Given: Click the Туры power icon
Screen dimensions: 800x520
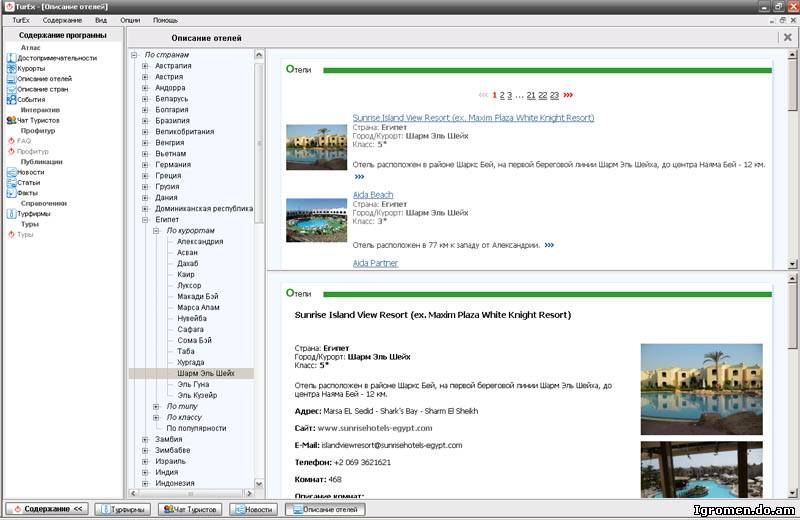Looking at the screenshot, I should pyautogui.click(x=11, y=235).
